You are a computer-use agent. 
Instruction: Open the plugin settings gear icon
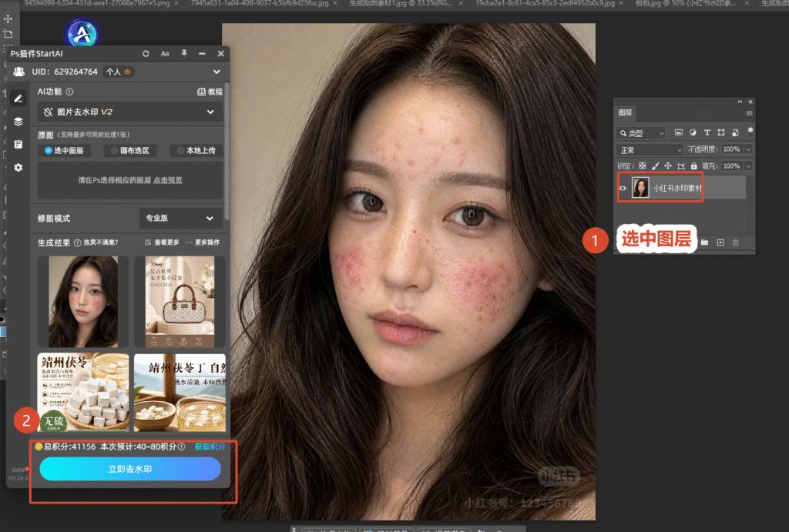click(18, 167)
